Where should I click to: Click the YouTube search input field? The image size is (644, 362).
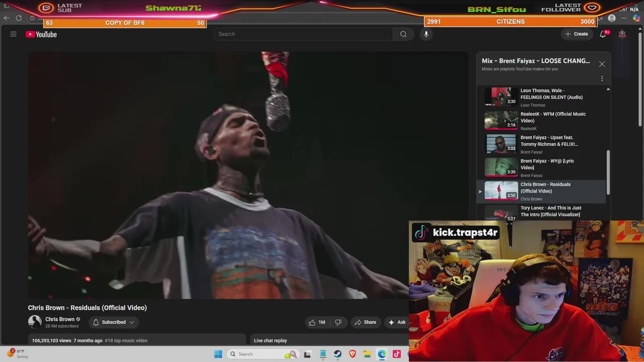pyautogui.click(x=303, y=34)
